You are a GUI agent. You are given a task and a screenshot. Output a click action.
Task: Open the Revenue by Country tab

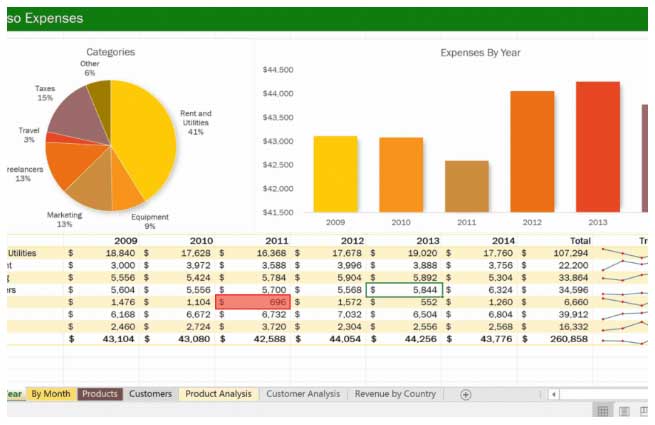coord(395,394)
